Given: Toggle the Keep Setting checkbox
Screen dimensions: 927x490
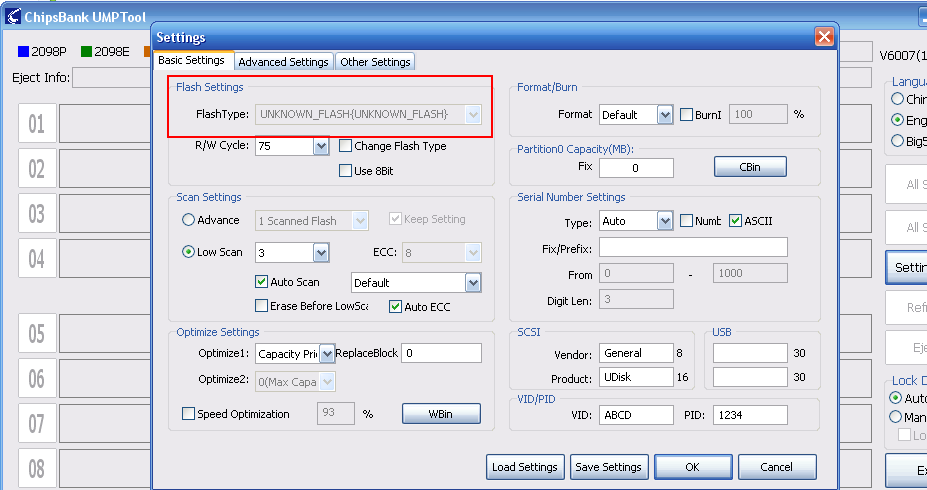Looking at the screenshot, I should 395,219.
